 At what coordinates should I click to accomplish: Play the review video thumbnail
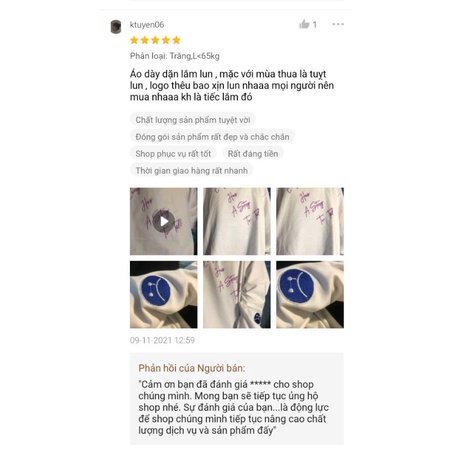pyautogui.click(x=164, y=221)
